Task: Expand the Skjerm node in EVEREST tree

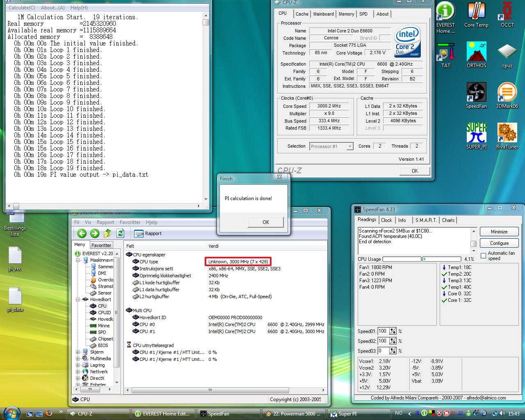Action: [78, 352]
